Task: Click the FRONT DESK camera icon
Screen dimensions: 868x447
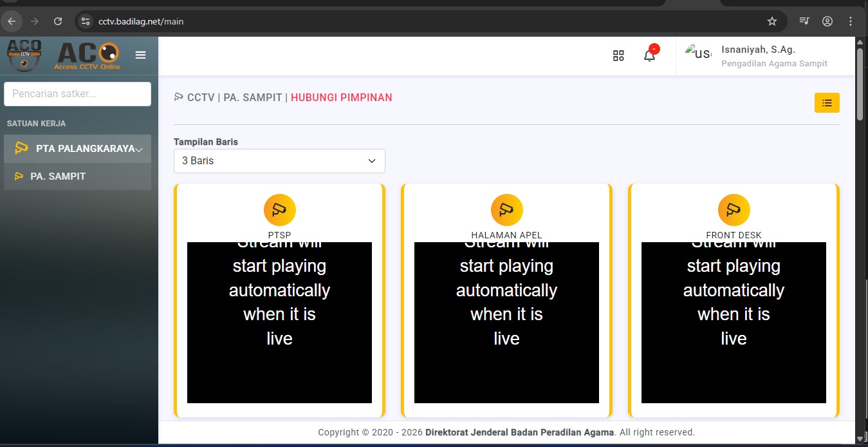Action: (x=734, y=210)
